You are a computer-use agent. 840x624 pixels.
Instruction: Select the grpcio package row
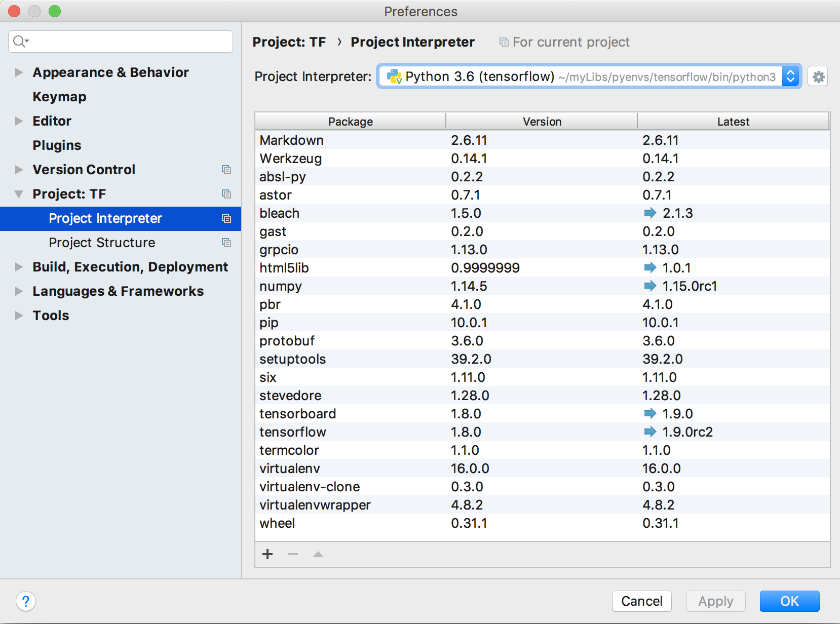click(x=542, y=249)
